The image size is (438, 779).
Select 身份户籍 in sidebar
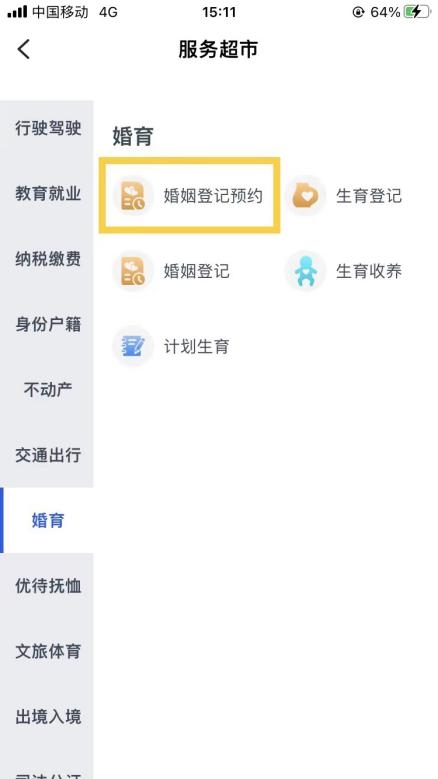[48, 324]
